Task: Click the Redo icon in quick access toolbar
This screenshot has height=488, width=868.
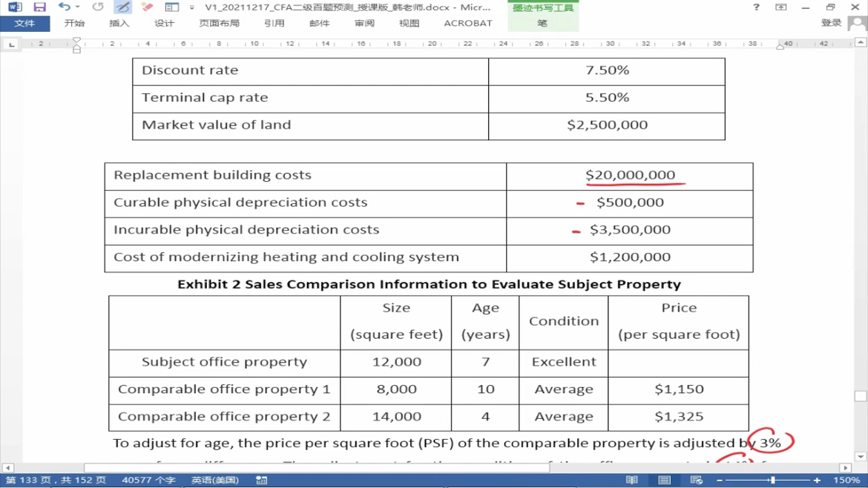Action: click(x=98, y=7)
